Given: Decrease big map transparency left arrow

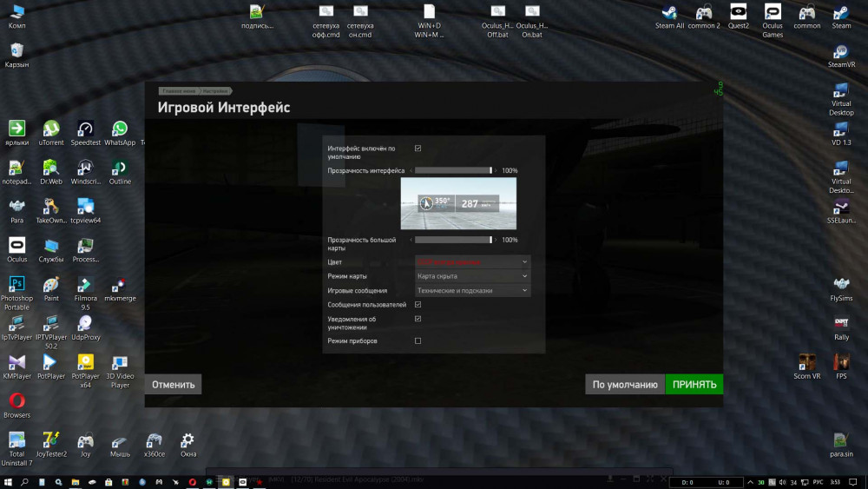Looking at the screenshot, I should pos(411,240).
